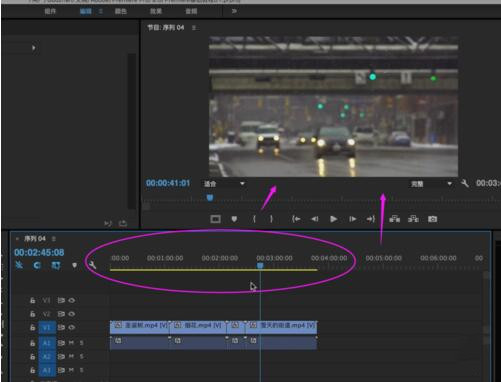
Task: Open timeline display settings wrench
Action: click(92, 265)
